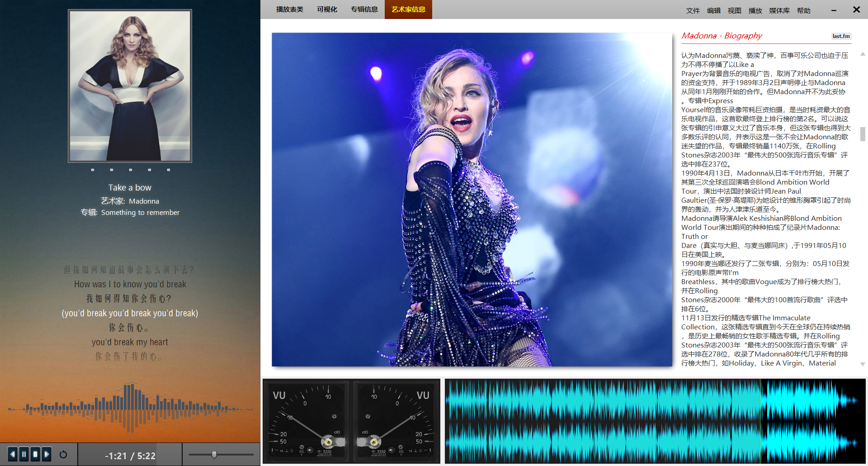The height and width of the screenshot is (466, 868).
Task: Click lyric line you'd break my heart
Action: tap(130, 342)
